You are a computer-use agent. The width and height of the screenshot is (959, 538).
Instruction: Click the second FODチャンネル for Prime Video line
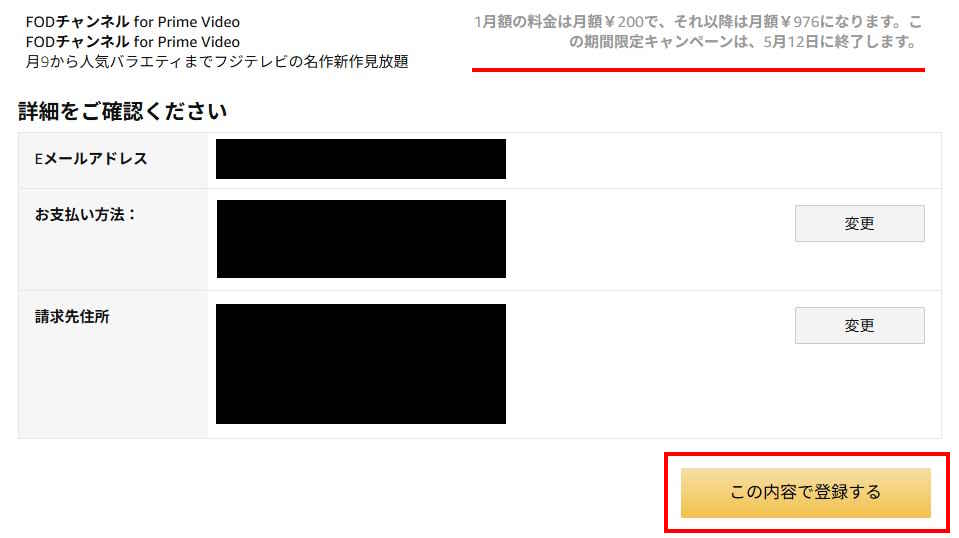[x=133, y=42]
